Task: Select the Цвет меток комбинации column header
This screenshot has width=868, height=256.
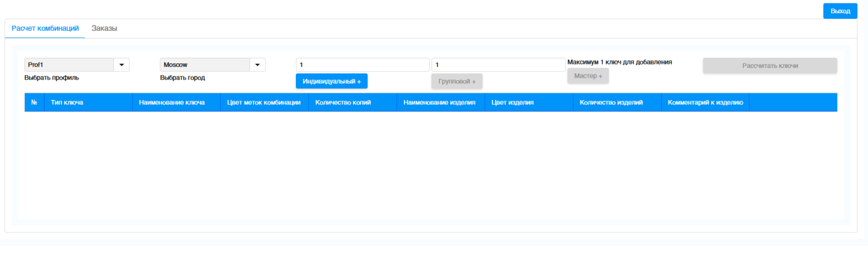Action: (x=263, y=102)
